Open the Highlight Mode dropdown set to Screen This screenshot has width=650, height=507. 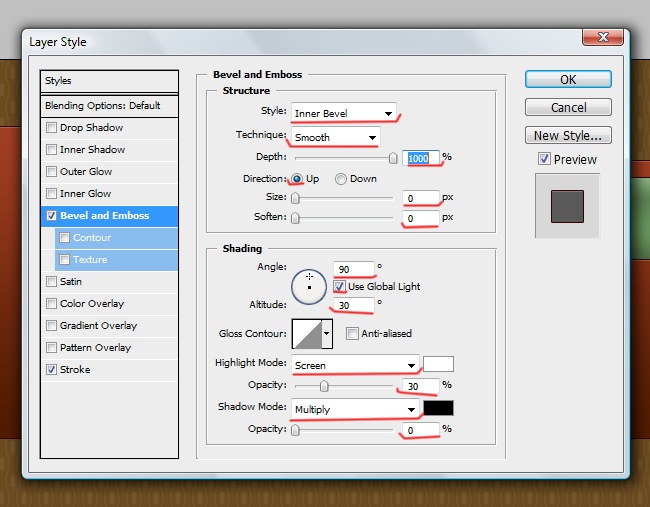[x=355, y=365]
